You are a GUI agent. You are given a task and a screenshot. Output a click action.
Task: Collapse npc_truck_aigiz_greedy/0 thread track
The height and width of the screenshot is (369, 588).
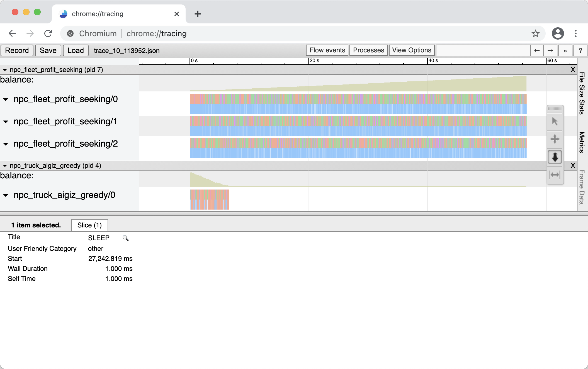click(6, 195)
